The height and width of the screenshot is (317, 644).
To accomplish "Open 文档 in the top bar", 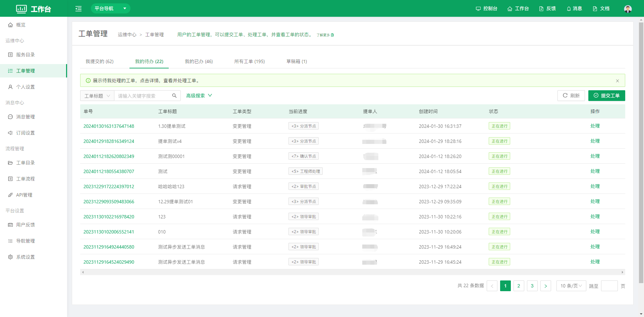I will pyautogui.click(x=601, y=9).
